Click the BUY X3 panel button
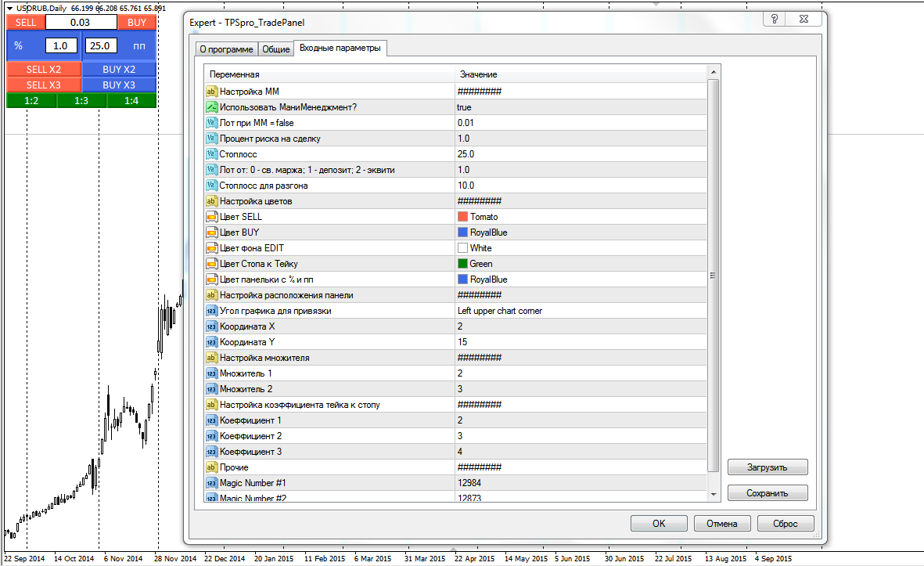Viewport: 924px width, 566px height. pos(119,85)
